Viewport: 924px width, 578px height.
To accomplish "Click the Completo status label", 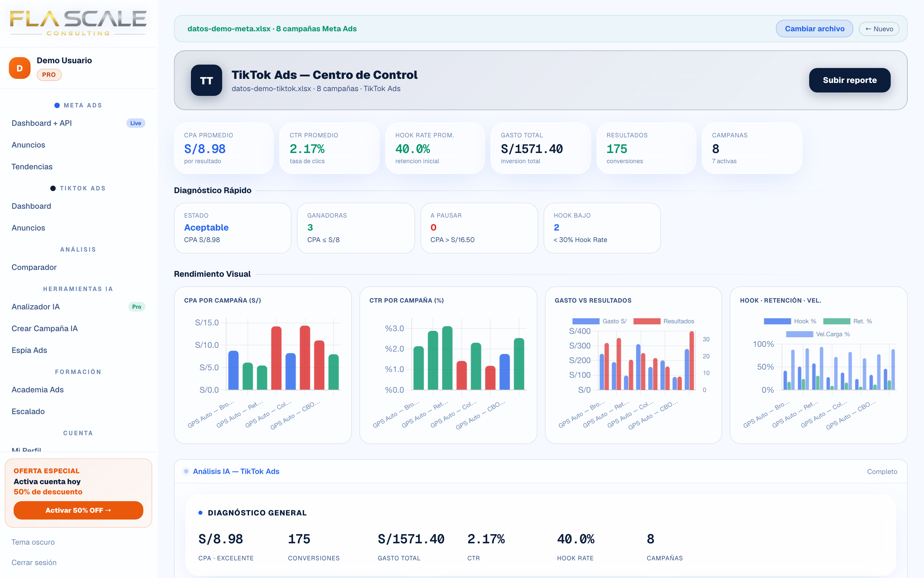I will pyautogui.click(x=882, y=471).
